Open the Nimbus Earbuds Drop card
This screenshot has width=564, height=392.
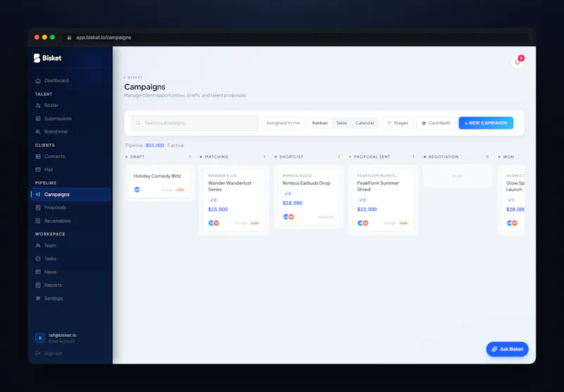[308, 197]
